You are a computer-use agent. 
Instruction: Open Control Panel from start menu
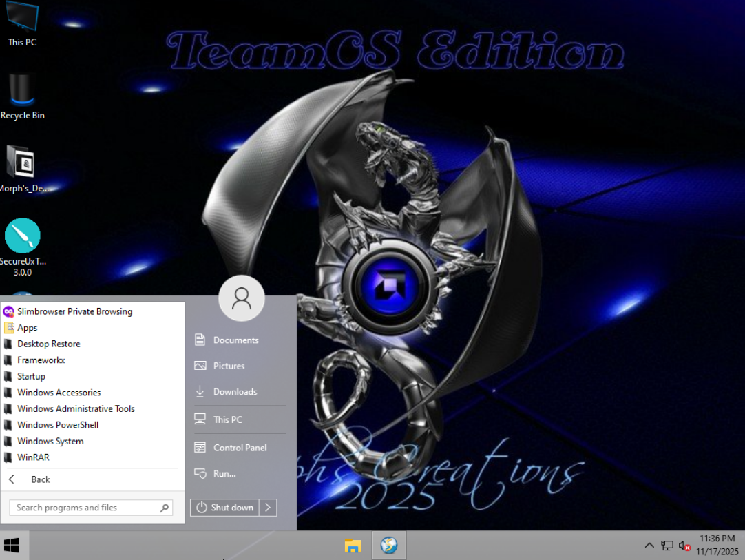click(240, 447)
